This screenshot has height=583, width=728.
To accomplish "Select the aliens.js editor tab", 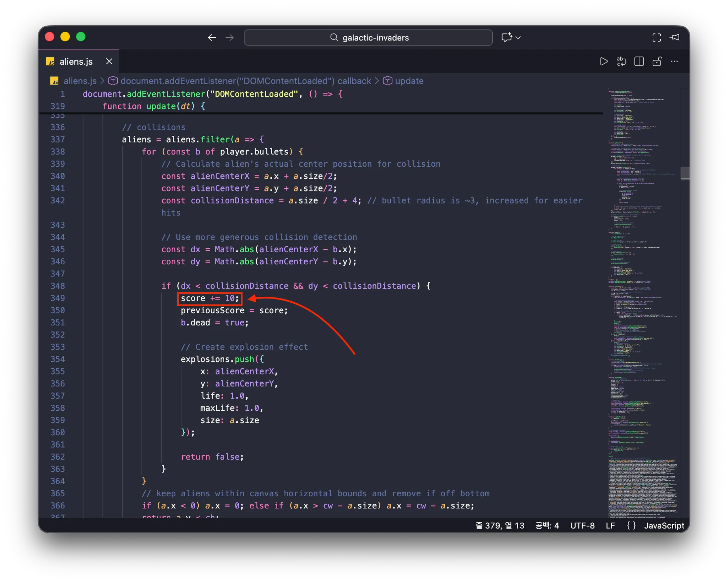I will [x=76, y=62].
